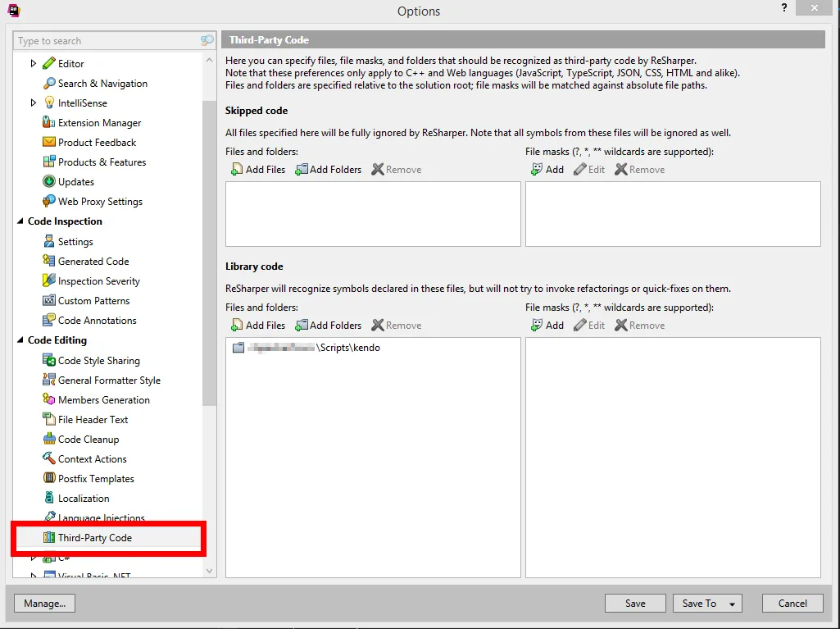Open Postfix Templates options page

click(x=96, y=478)
